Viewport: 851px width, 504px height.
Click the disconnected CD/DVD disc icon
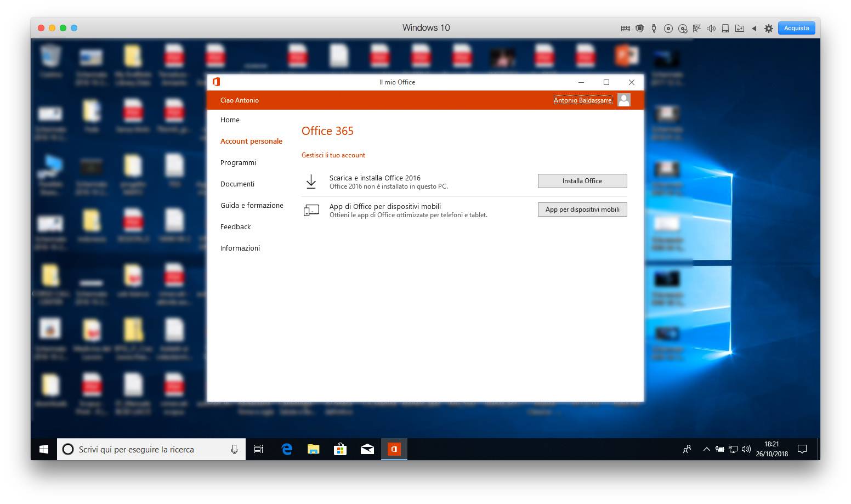tap(683, 29)
